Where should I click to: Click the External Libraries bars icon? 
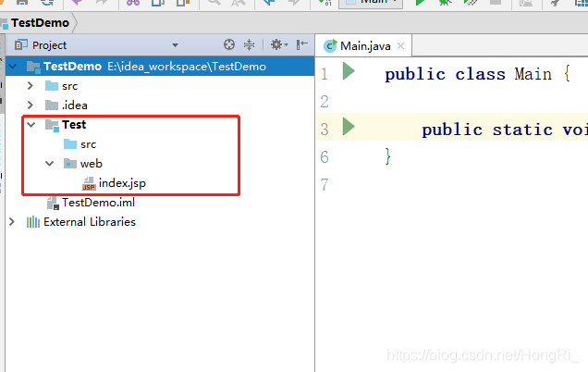pyautogui.click(x=33, y=222)
